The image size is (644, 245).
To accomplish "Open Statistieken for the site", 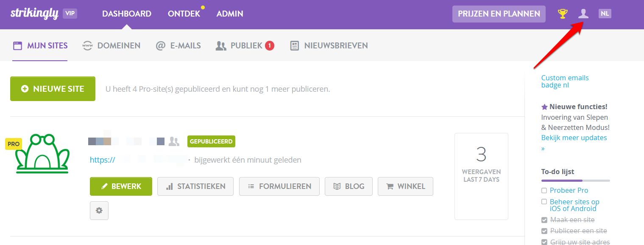I will point(195,186).
